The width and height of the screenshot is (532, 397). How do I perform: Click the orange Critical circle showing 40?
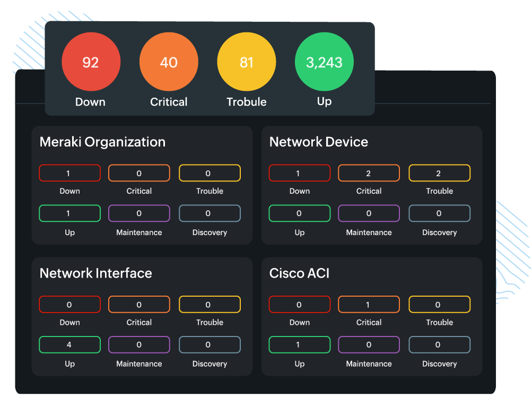coord(169,62)
